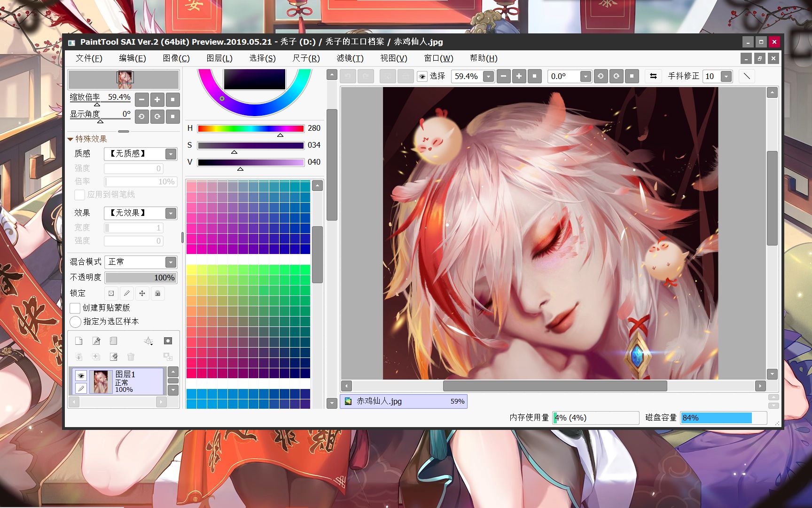Screen dimensions: 812x508
Task: Expand the 手抖修正 stabilizer value dropdown
Action: pyautogui.click(x=726, y=76)
